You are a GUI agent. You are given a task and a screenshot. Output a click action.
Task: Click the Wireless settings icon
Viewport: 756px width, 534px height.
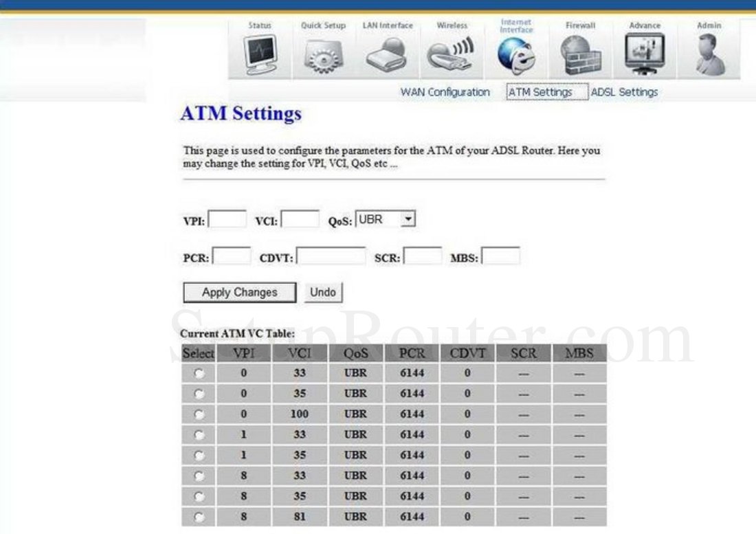click(451, 54)
